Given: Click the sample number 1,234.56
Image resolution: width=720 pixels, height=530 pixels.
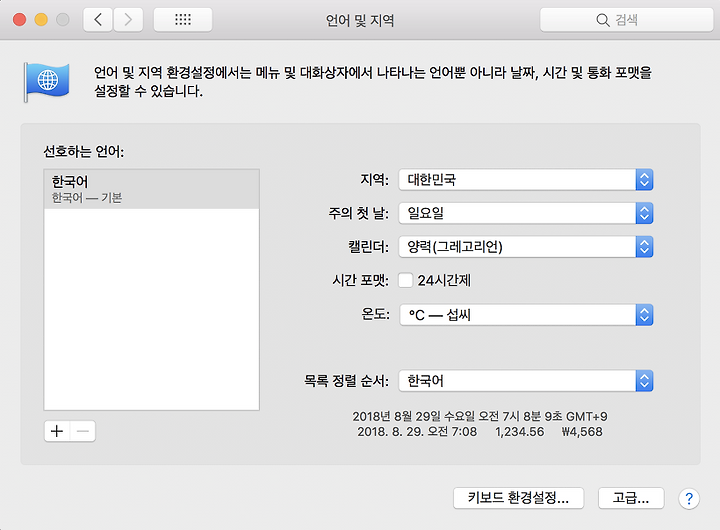Looking at the screenshot, I should pyautogui.click(x=519, y=432).
